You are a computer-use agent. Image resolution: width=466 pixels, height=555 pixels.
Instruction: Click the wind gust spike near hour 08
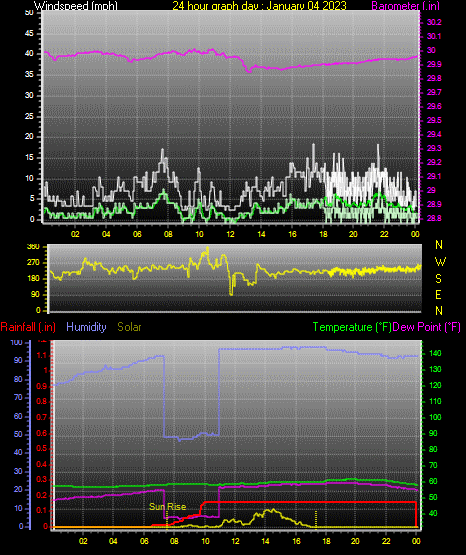[x=163, y=150]
